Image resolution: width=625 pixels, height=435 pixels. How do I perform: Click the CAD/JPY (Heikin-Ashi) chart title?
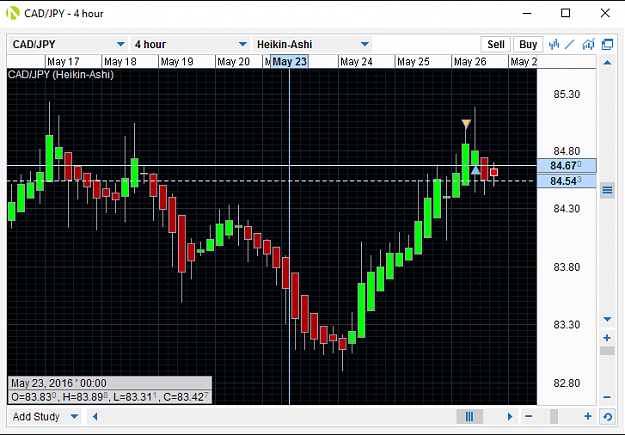(x=61, y=75)
